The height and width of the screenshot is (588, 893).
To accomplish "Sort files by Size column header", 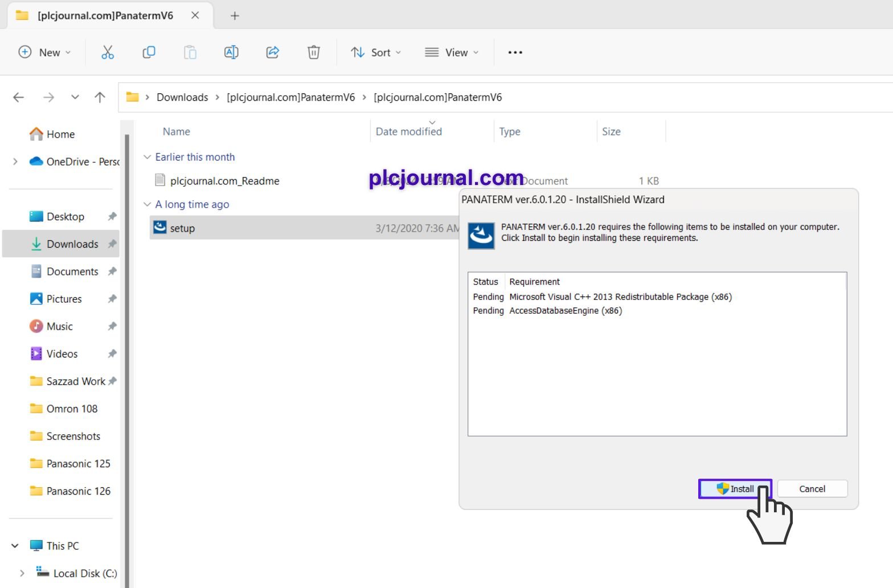I will [x=611, y=131].
